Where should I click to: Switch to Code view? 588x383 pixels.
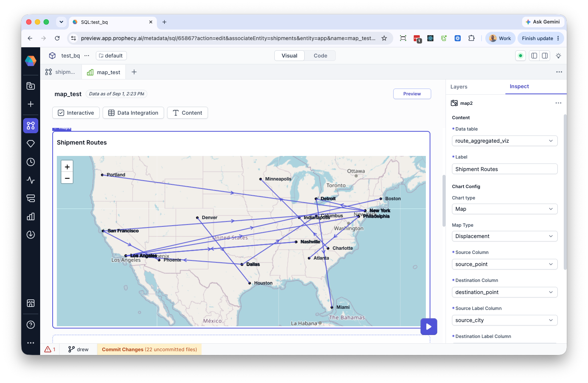[x=321, y=56]
